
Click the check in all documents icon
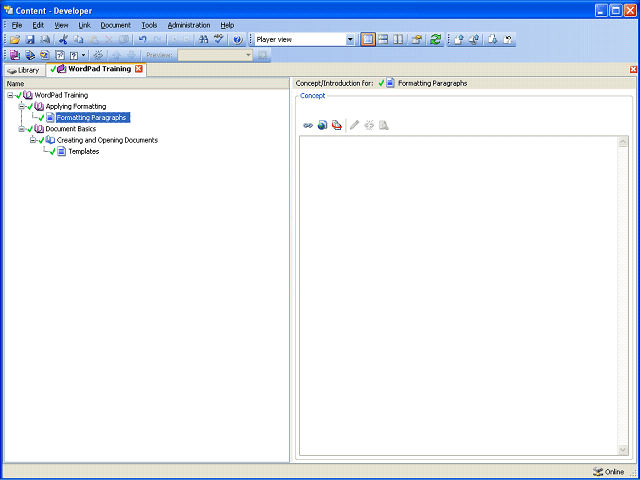[x=474, y=40]
